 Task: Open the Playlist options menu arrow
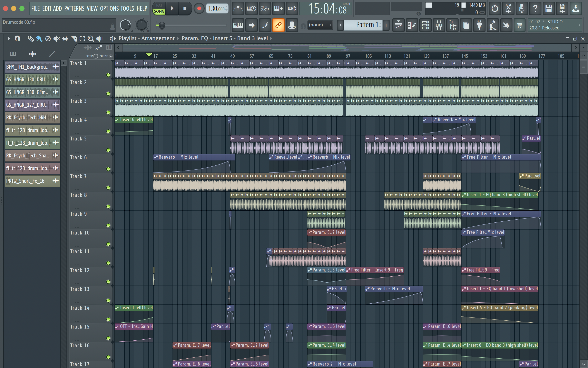point(9,38)
